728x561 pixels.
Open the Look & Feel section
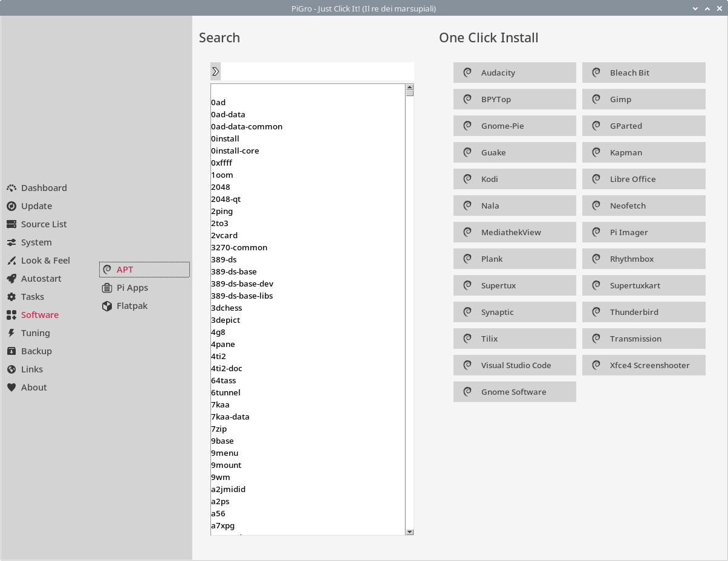(45, 261)
